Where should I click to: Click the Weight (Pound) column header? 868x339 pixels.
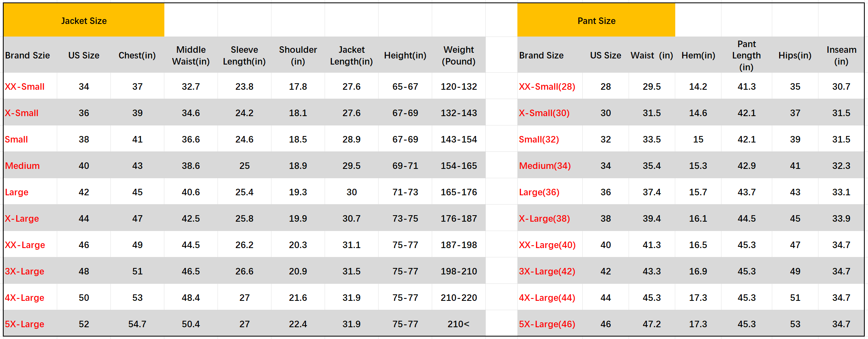(x=459, y=55)
